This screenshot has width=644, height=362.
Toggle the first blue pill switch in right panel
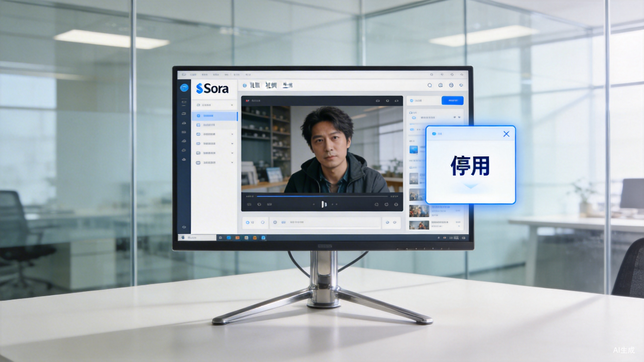(414, 118)
